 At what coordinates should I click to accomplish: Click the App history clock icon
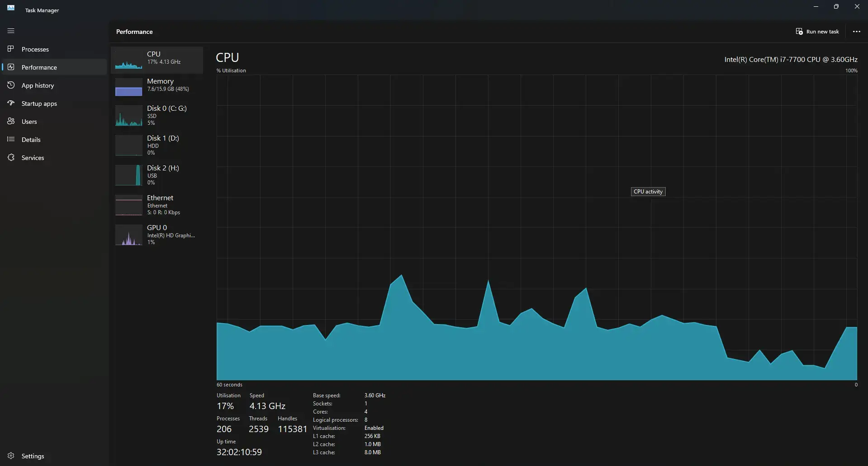coord(11,85)
